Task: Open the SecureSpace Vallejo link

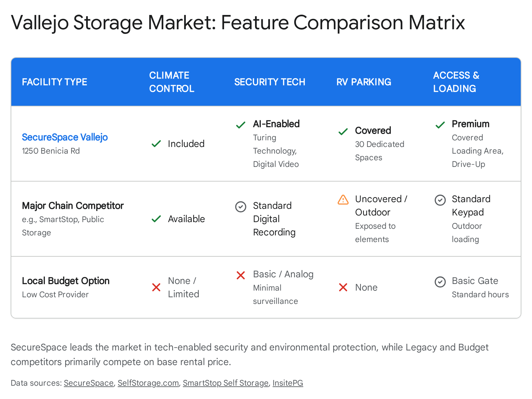Action: [65, 137]
